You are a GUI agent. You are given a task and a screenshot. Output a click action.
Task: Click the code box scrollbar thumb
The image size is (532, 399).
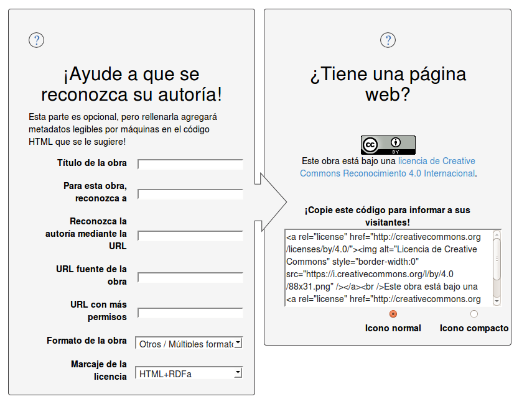497,260
